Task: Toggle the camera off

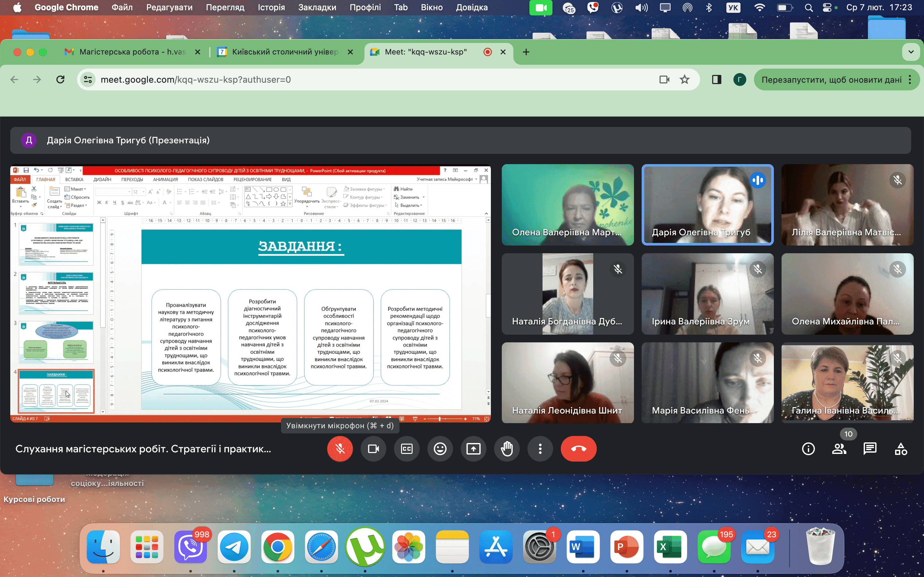Action: [x=373, y=449]
